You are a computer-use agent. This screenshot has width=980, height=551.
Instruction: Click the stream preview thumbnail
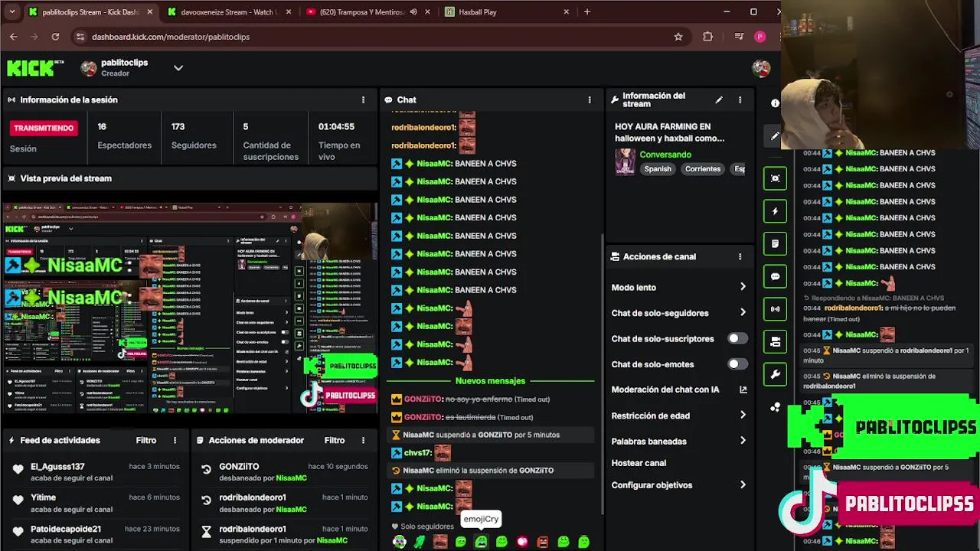pyautogui.click(x=190, y=309)
